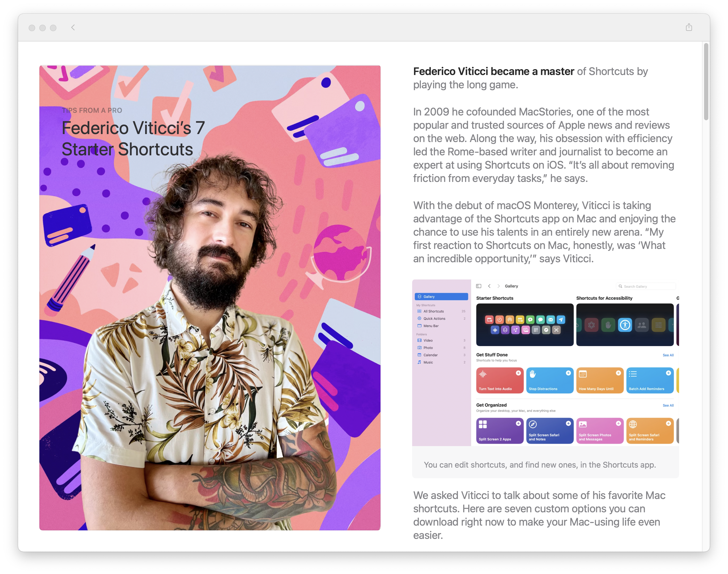Open Split Screen Photos and Messages card
The width and height of the screenshot is (728, 574).
click(x=600, y=431)
